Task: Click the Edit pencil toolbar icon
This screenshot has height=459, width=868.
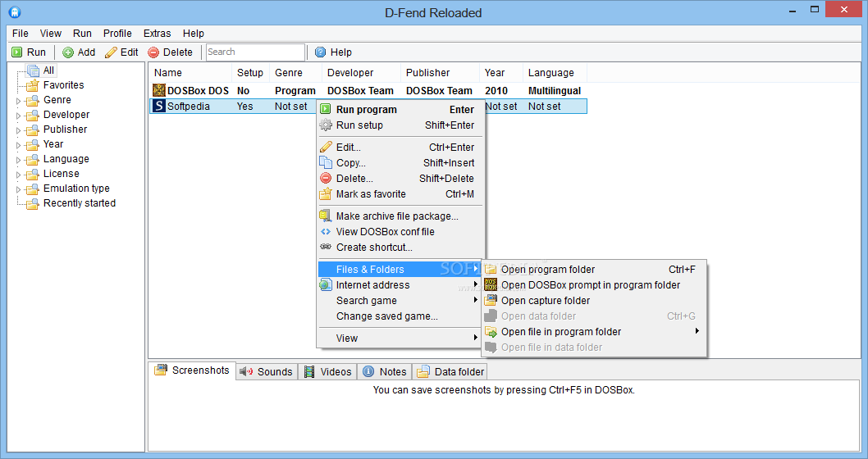Action: pos(112,52)
